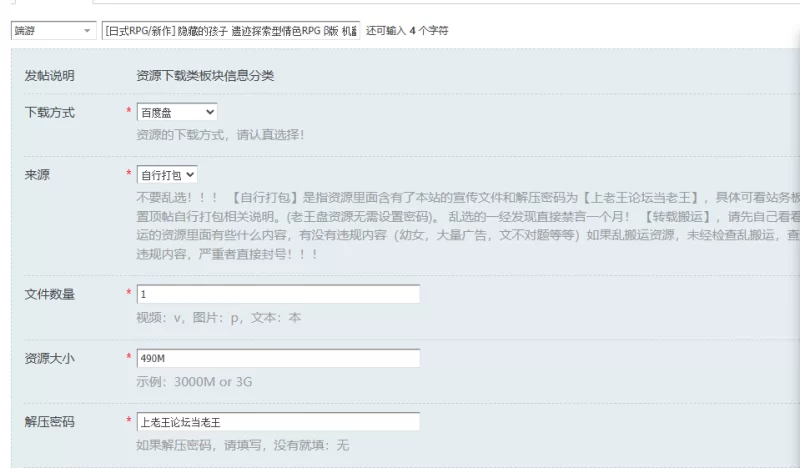Open the 来源 自行打包 dropdown
This screenshot has height=468, width=800.
[167, 175]
